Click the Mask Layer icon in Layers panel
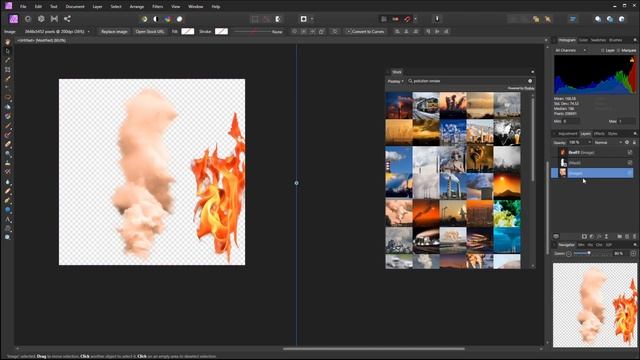This screenshot has height=360, width=640. tap(584, 236)
